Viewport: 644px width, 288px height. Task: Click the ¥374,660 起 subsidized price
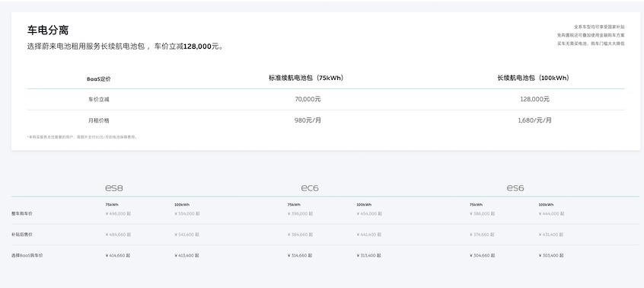483,235
